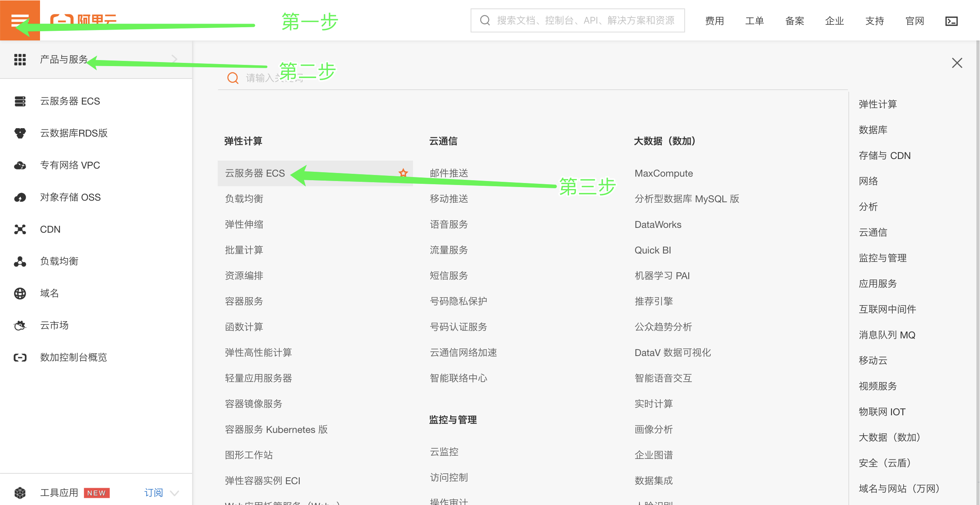The image size is (980, 505).
Task: Open 费用 menu in top bar
Action: 714,21
